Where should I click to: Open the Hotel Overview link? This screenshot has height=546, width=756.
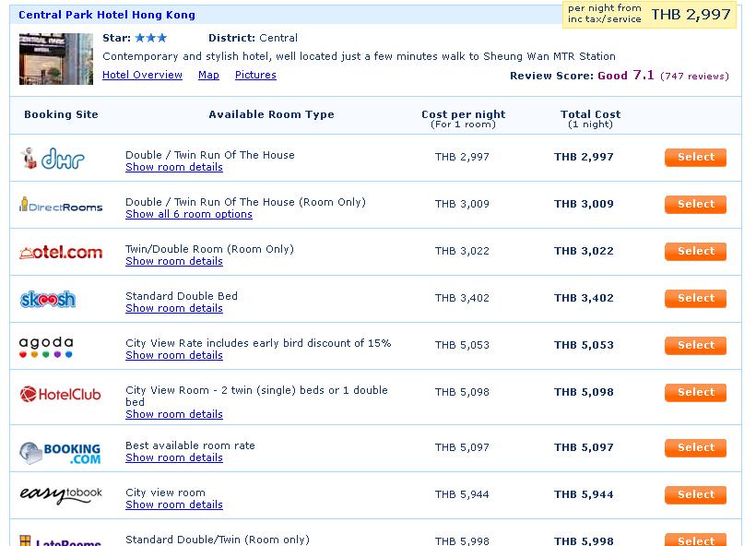point(142,75)
